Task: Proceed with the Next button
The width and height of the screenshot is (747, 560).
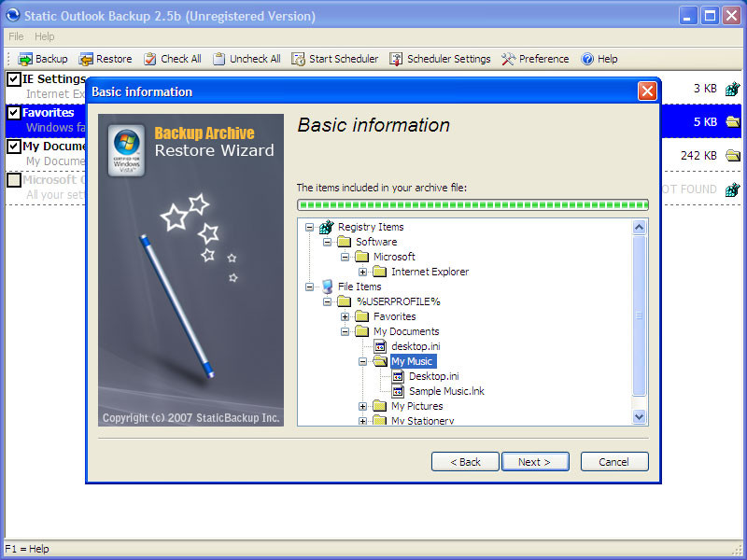Action: click(535, 462)
